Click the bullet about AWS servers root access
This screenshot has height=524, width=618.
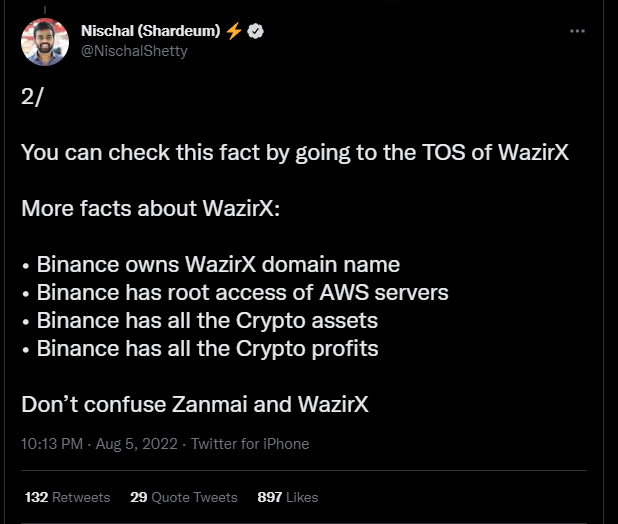click(234, 293)
